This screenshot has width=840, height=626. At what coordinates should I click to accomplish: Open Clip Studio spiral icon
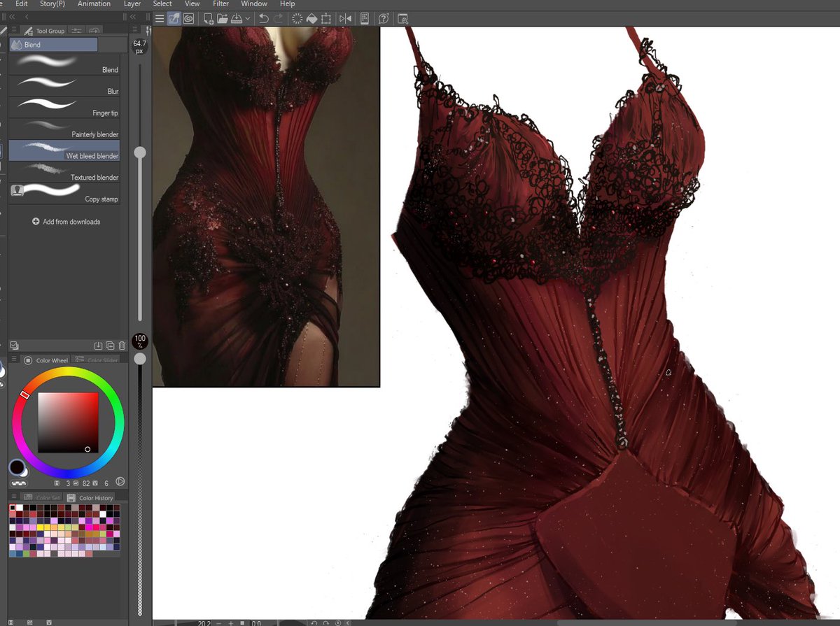188,19
